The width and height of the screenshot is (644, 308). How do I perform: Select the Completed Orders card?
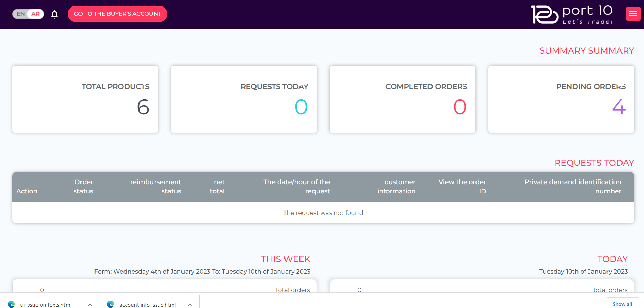click(x=402, y=99)
